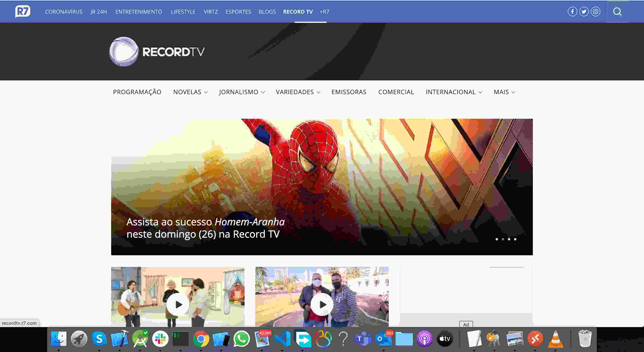This screenshot has width=644, height=352.
Task: Go to JR 24H section
Action: click(x=99, y=12)
